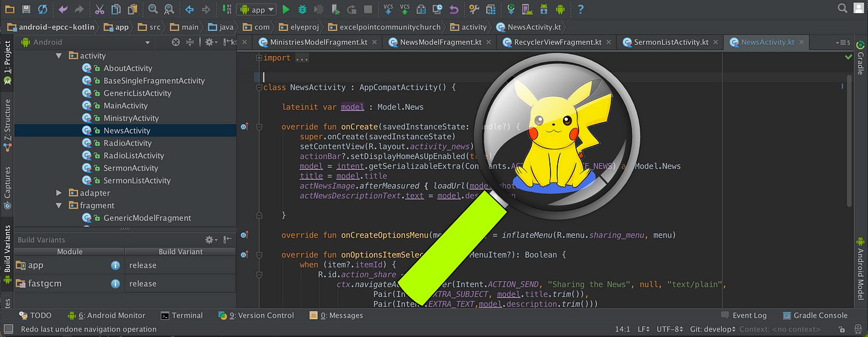Toggle the Android Model right side tab

[x=861, y=267]
